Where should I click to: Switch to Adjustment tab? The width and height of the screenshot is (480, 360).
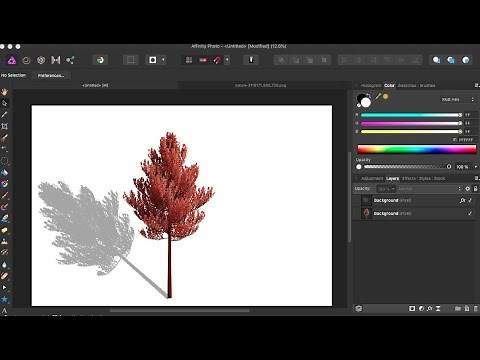372,178
